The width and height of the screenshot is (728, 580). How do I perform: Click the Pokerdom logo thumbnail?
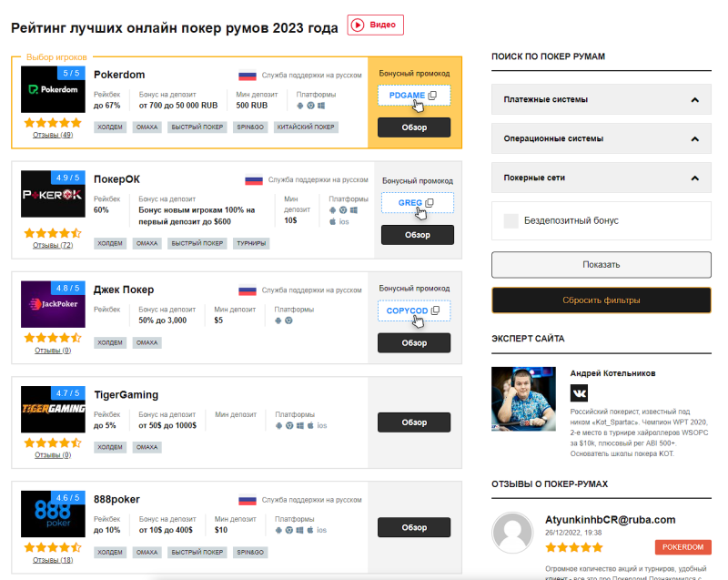pos(53,89)
